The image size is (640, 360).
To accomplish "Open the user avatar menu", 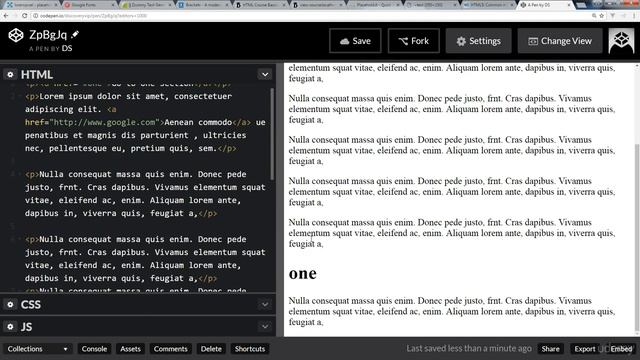I will (621, 41).
